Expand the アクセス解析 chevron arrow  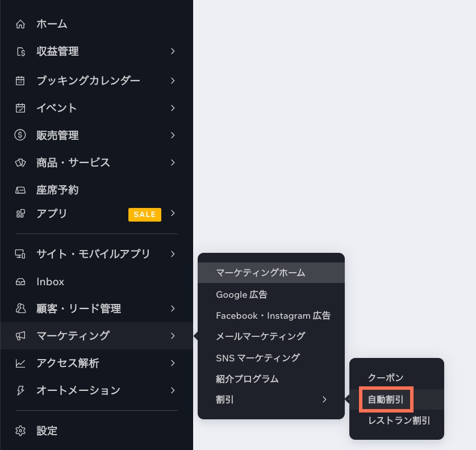pos(173,363)
